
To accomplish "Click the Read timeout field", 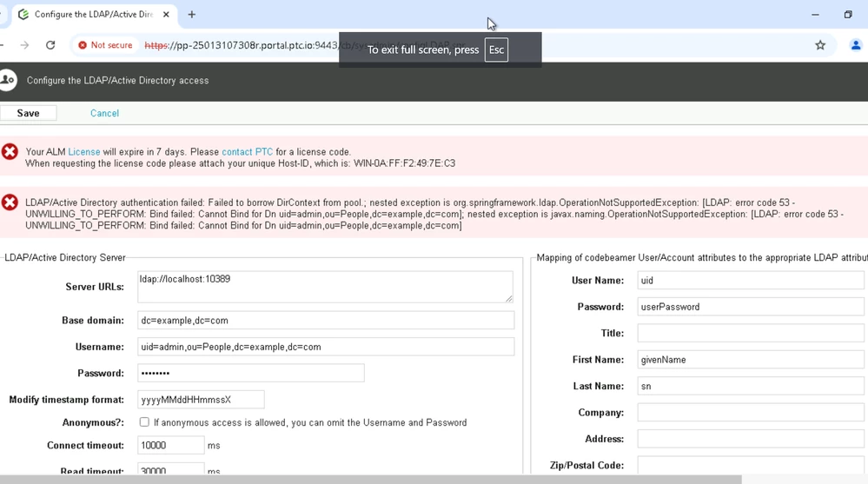I will point(171,468).
